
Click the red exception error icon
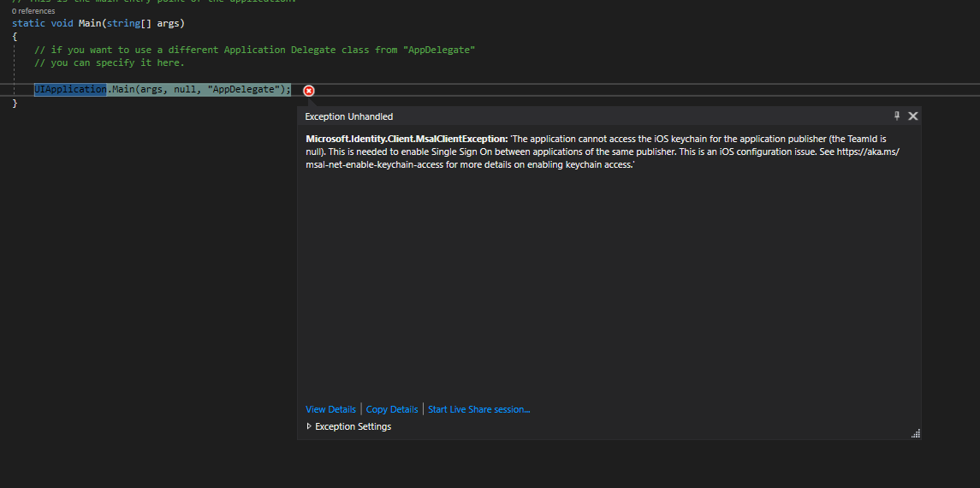(309, 91)
